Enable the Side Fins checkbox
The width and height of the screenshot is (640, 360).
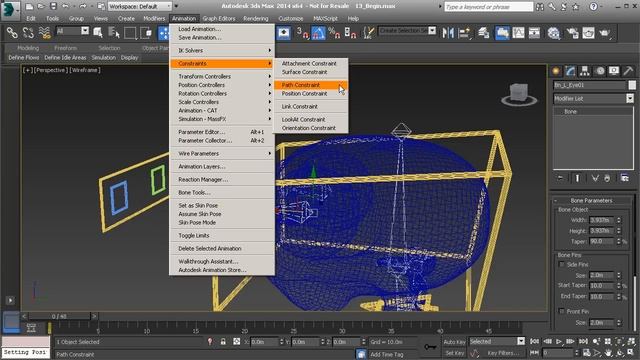point(562,264)
